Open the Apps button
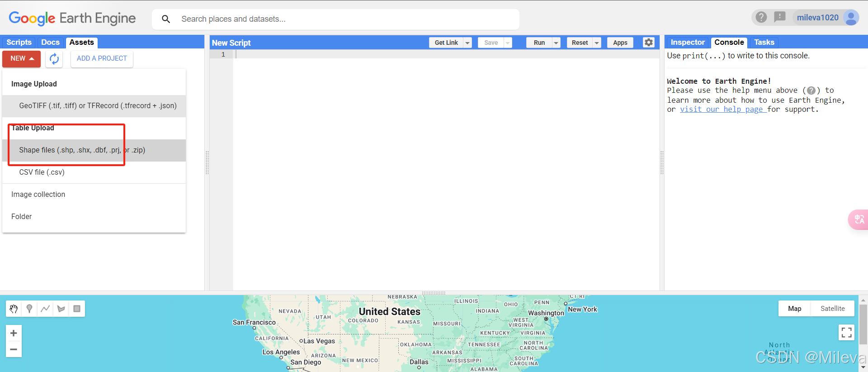 point(620,43)
